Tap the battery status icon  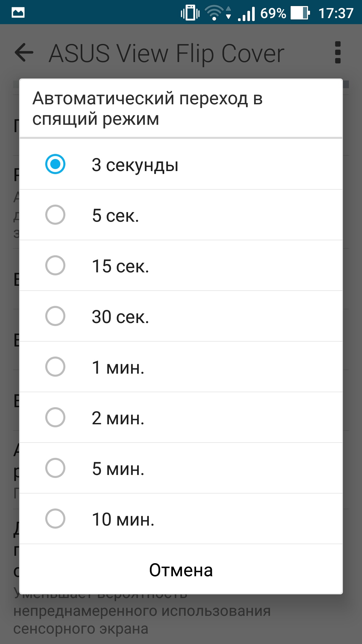point(300,13)
